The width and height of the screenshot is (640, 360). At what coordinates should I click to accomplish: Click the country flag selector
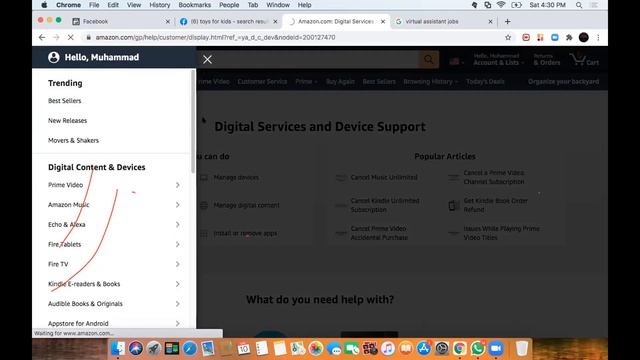click(x=456, y=62)
